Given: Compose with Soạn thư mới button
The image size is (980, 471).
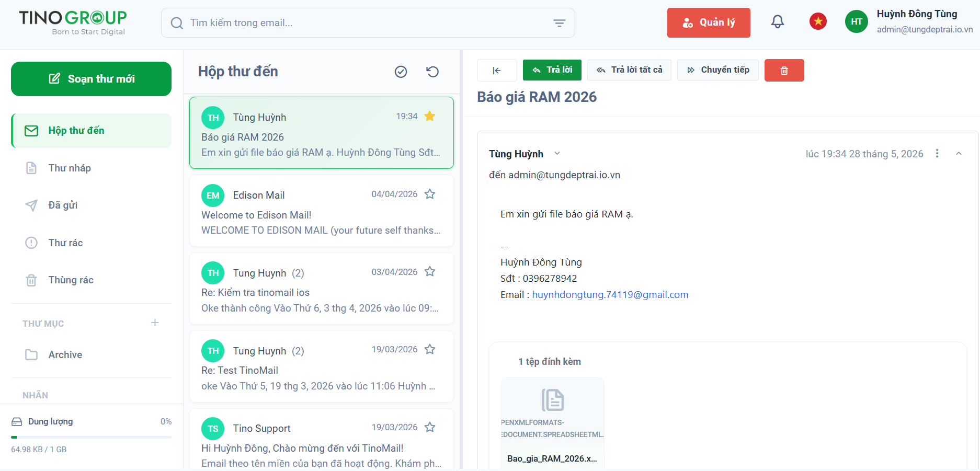Looking at the screenshot, I should point(92,79).
